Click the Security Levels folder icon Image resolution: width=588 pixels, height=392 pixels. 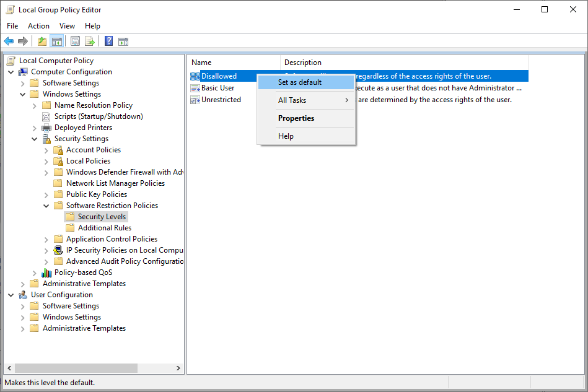pyautogui.click(x=70, y=217)
